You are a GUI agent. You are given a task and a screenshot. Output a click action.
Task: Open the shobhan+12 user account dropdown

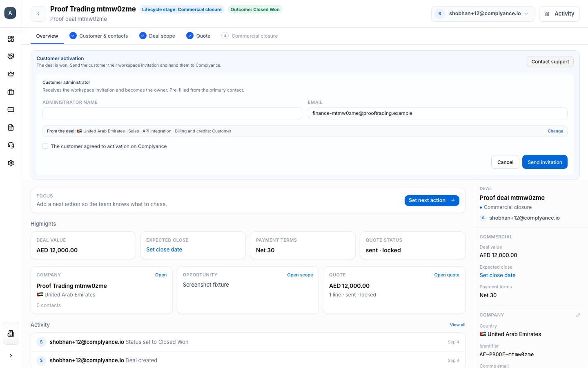coord(483,13)
